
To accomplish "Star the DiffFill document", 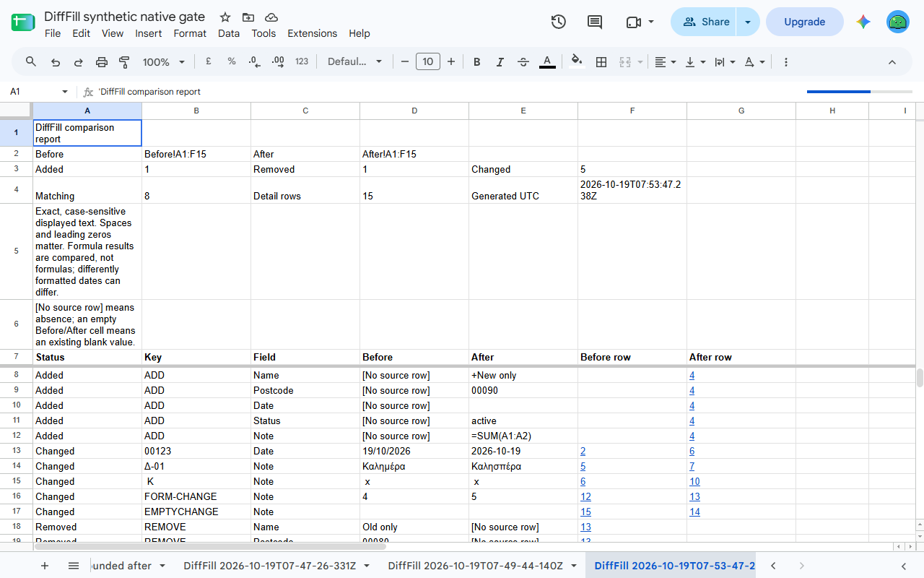I will click(x=225, y=17).
